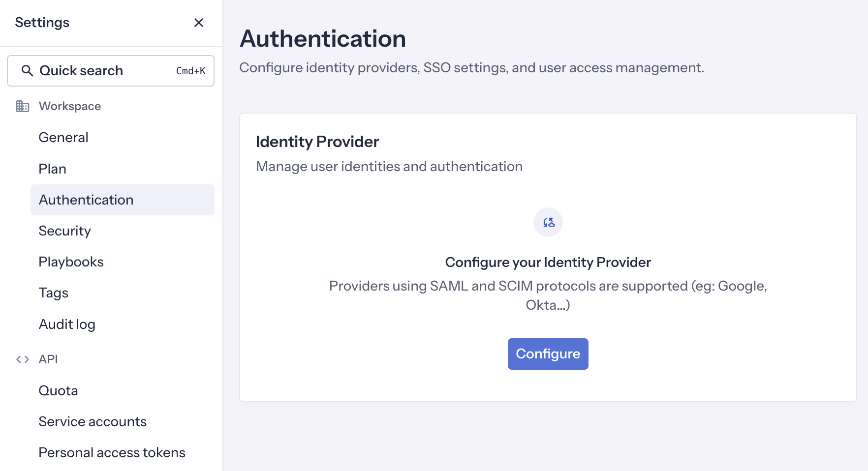868x471 pixels.
Task: Click the Identity Provider card heading
Action: pyautogui.click(x=317, y=142)
